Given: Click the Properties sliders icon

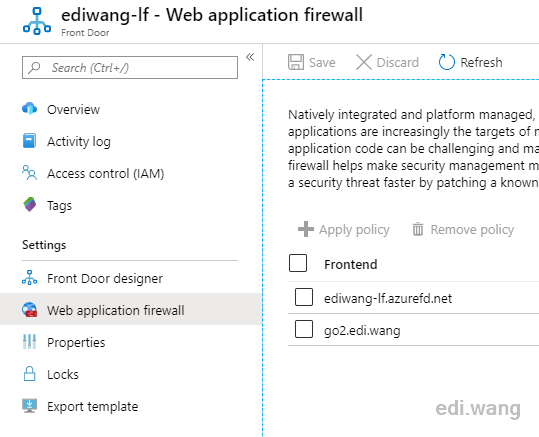Looking at the screenshot, I should [30, 342].
